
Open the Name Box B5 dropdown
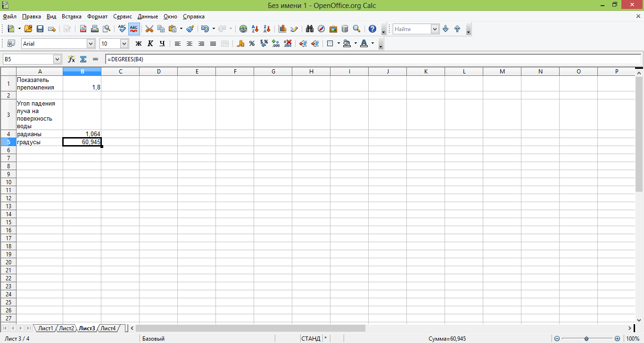pyautogui.click(x=58, y=59)
